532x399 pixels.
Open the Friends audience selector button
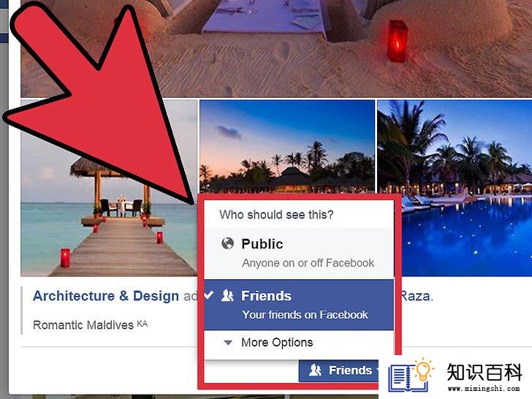339,370
